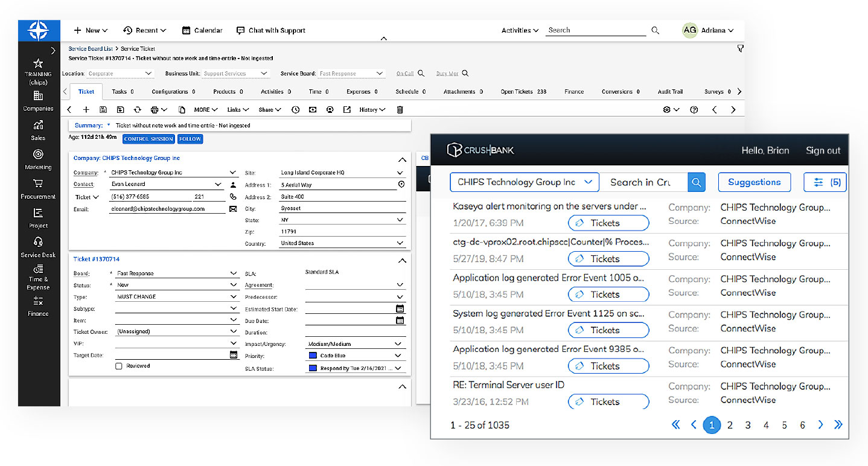The image size is (868, 466).
Task: Click Code Blue priority color swatch
Action: pyautogui.click(x=313, y=356)
